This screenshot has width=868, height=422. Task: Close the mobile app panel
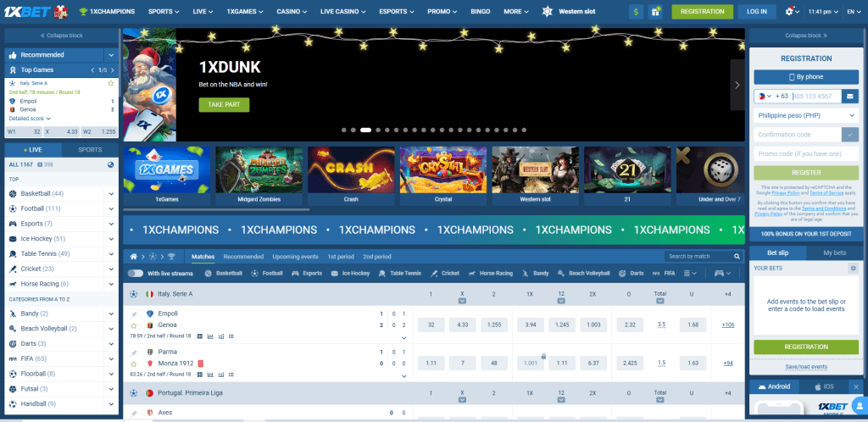[856, 386]
